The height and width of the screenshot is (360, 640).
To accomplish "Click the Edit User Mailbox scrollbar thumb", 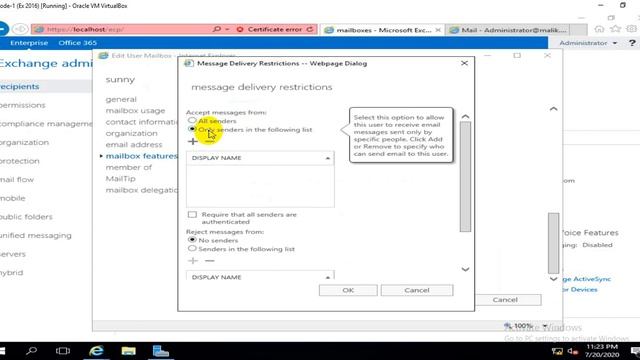I will click(553, 243).
